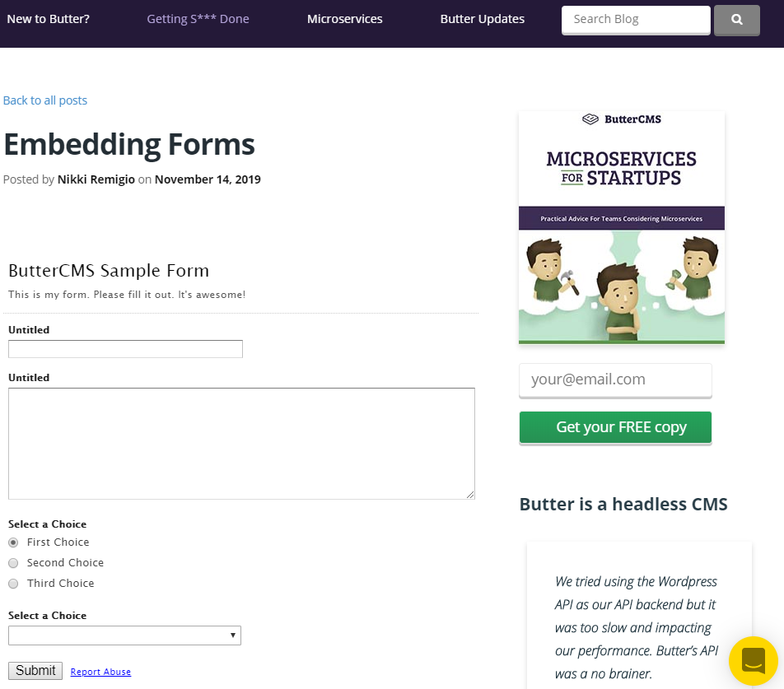Open the Select a Choice dropdown

coord(124,635)
